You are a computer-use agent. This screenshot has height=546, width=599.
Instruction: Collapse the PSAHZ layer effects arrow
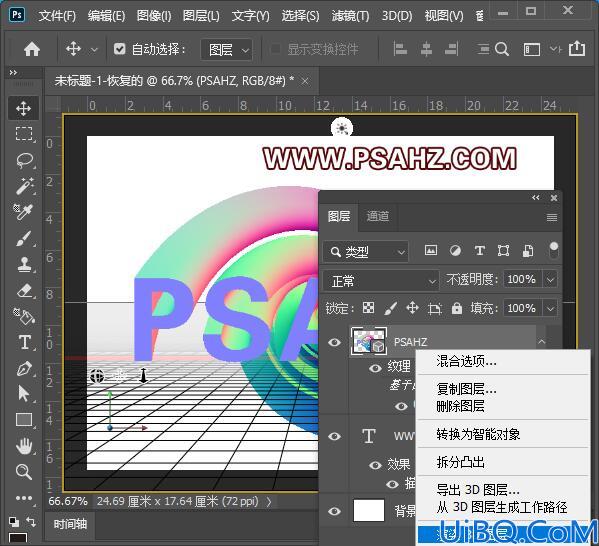coord(541,342)
